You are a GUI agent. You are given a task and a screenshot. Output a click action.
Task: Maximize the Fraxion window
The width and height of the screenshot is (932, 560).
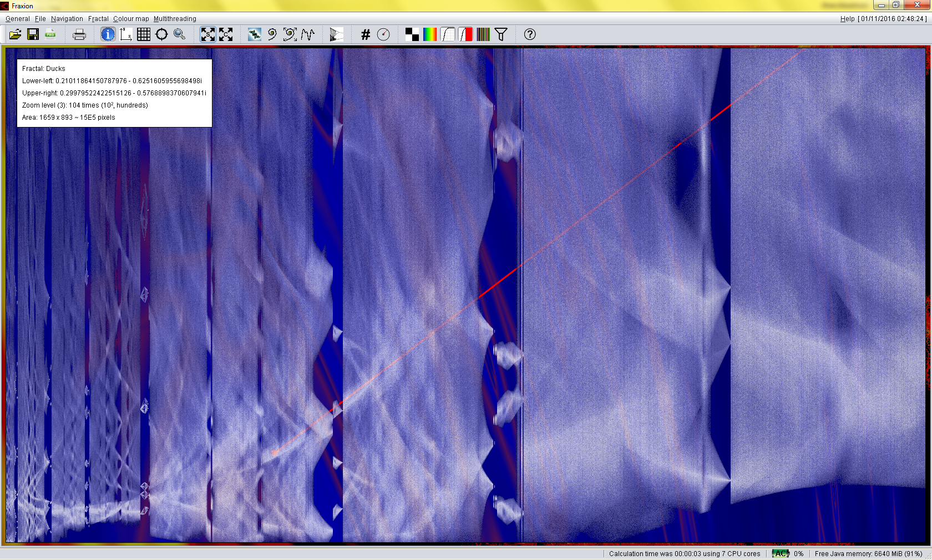(896, 5)
